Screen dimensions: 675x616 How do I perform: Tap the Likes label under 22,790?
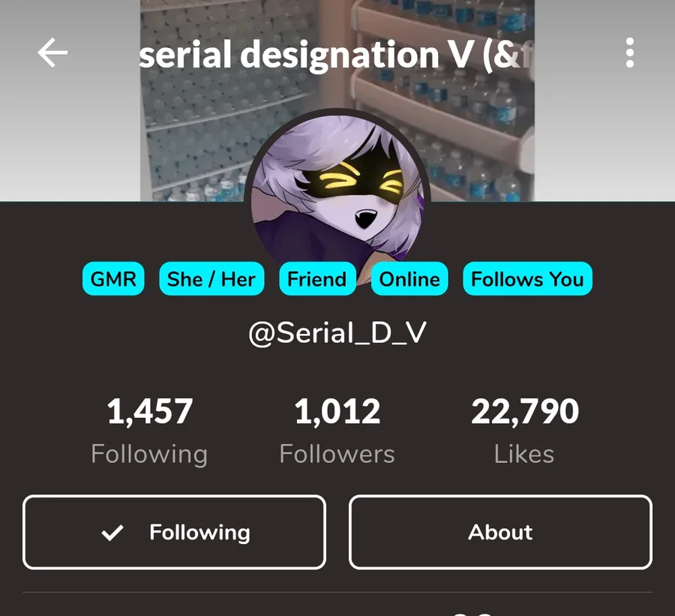[x=524, y=454]
